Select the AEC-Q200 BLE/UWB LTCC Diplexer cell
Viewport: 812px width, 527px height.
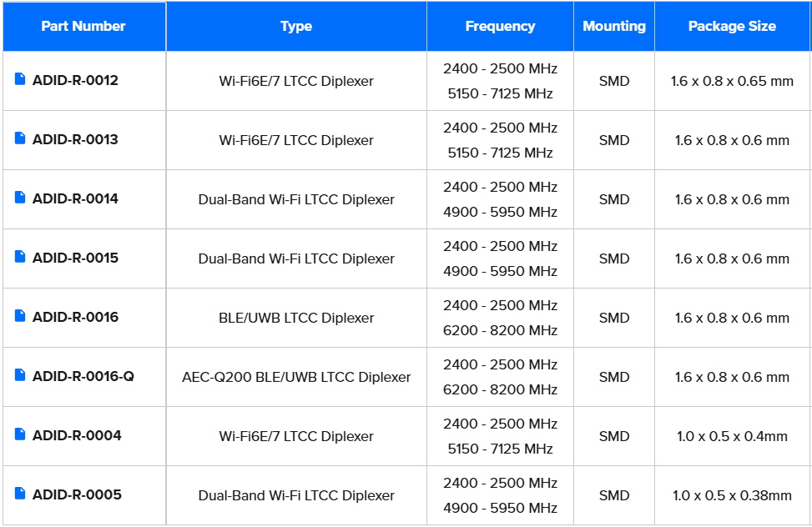click(x=296, y=377)
